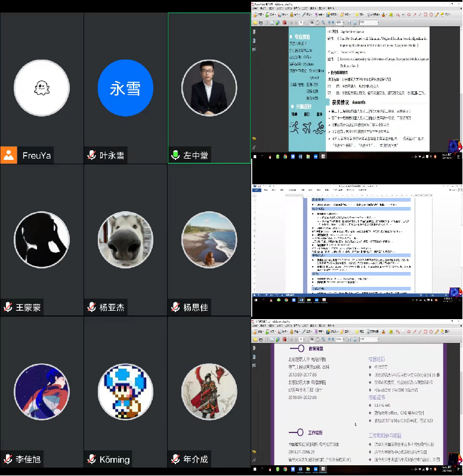
Task: Click the 李佳旭 participant name label
Action: [29, 459]
